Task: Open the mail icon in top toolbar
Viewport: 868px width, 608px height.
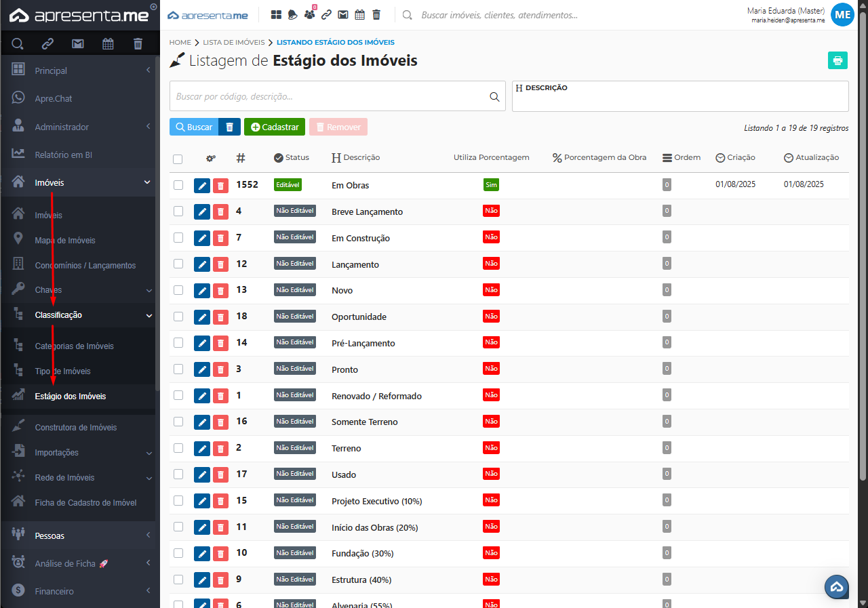Action: (343, 15)
